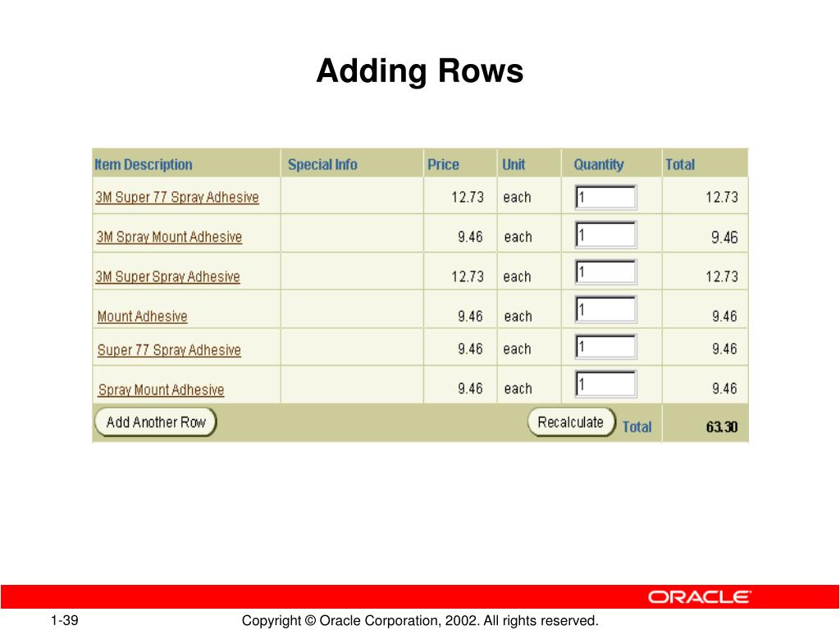Focus quantity field for 3M Super 77 Spray Adhesive
840x630 pixels.
[x=605, y=197]
